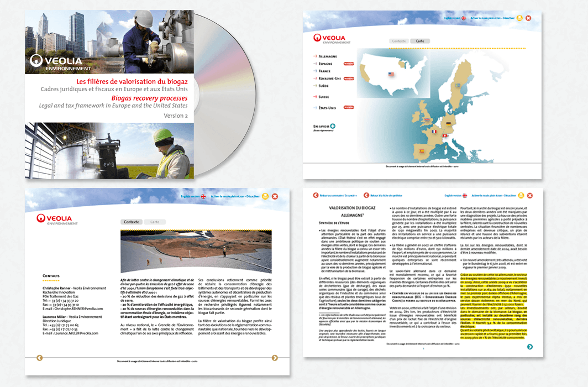Click the red badge beside Espagne

349,64
